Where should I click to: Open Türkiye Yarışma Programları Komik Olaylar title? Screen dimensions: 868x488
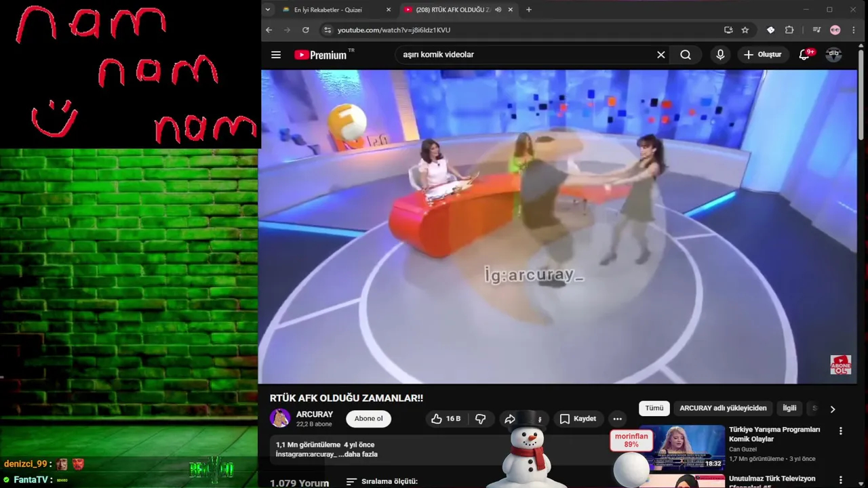click(774, 434)
